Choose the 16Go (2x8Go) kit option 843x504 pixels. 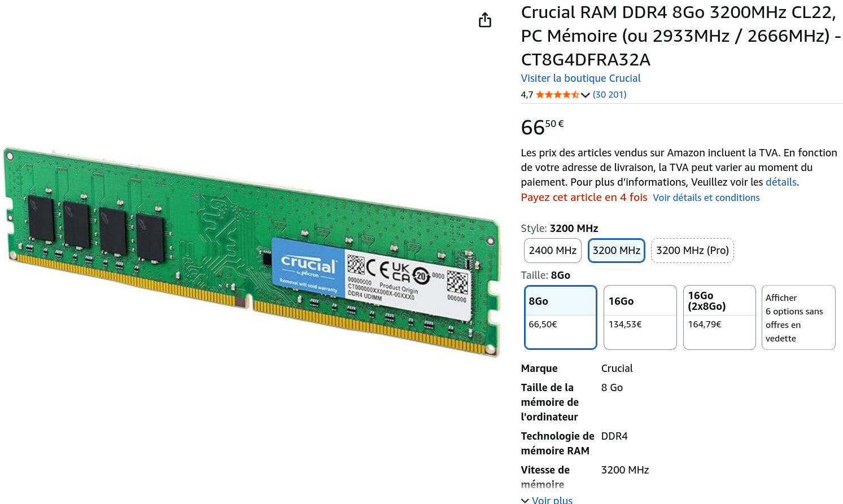(719, 317)
